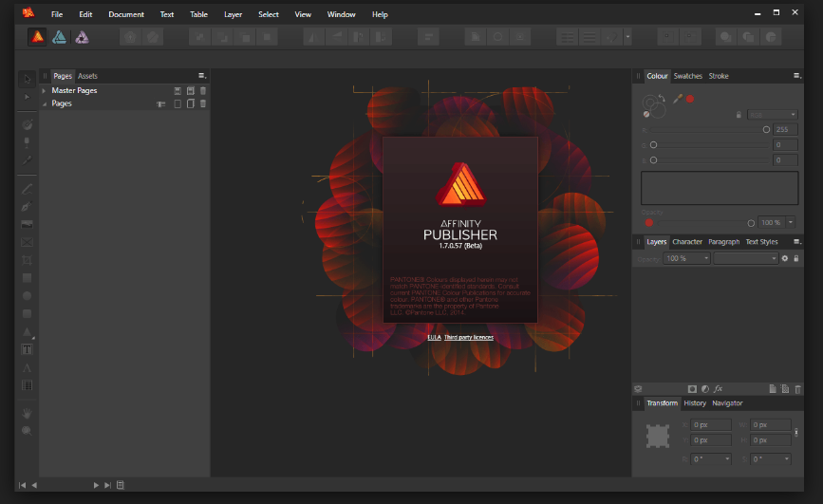
Task: Delete layer using the Layers panel trash icon
Action: click(797, 389)
